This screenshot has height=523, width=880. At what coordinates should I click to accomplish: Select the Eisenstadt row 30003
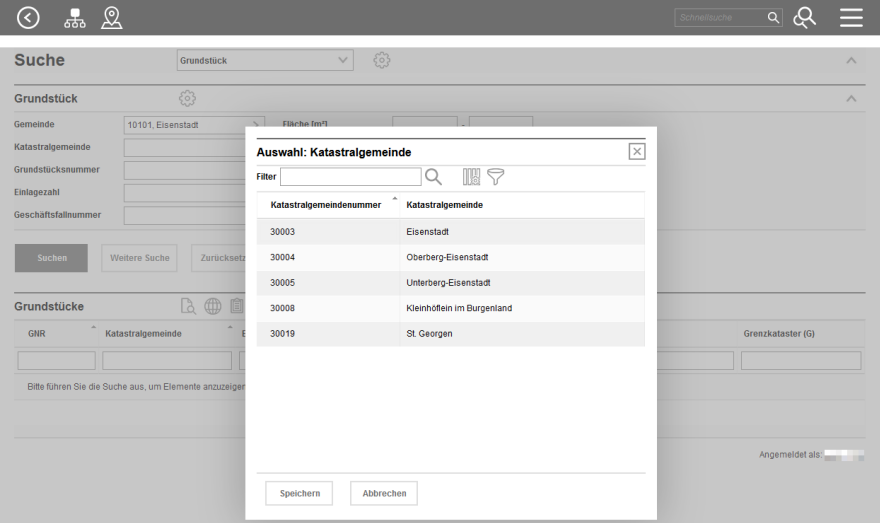450,231
